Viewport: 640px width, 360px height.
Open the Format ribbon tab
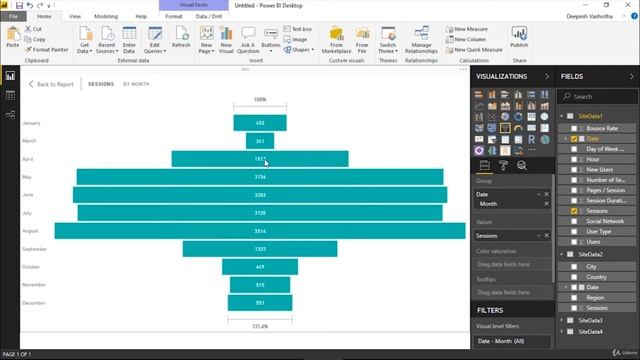click(x=173, y=16)
